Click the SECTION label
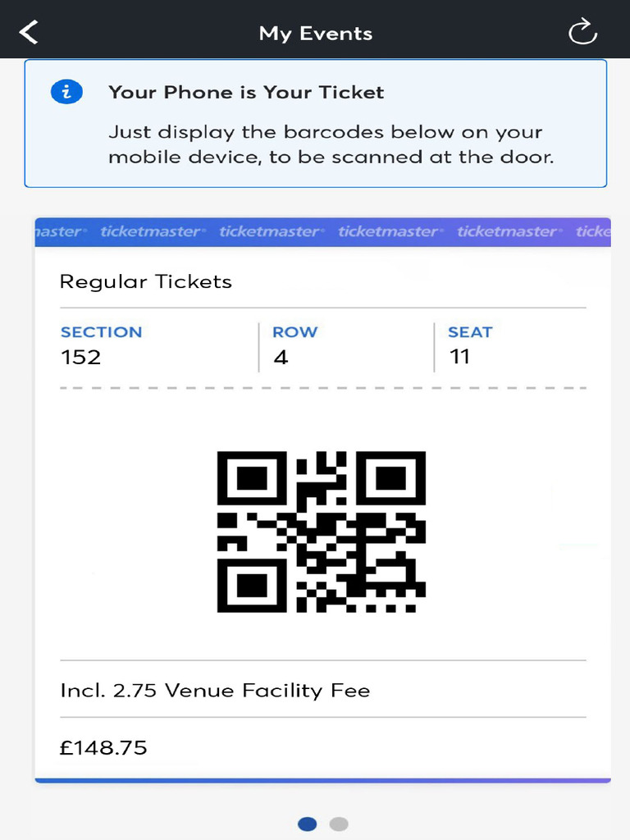Viewport: 630px width, 840px height. tap(101, 332)
